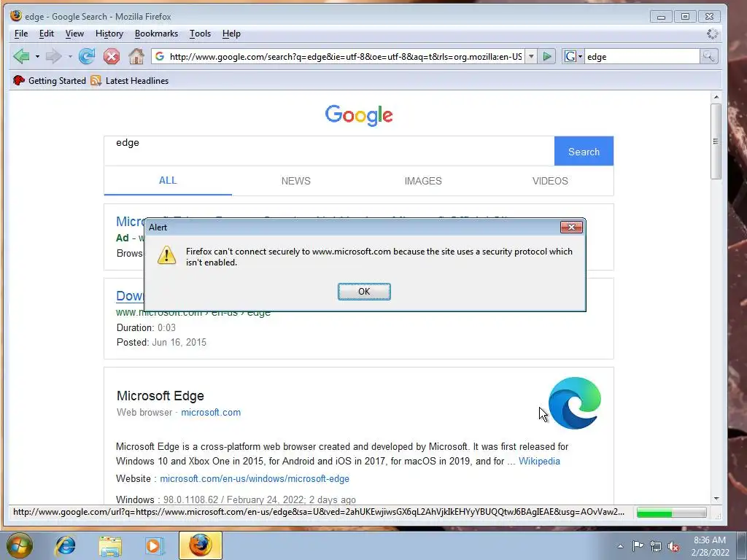The height and width of the screenshot is (560, 747).
Task: Click the vertical scrollbar thumb
Action: point(716,141)
